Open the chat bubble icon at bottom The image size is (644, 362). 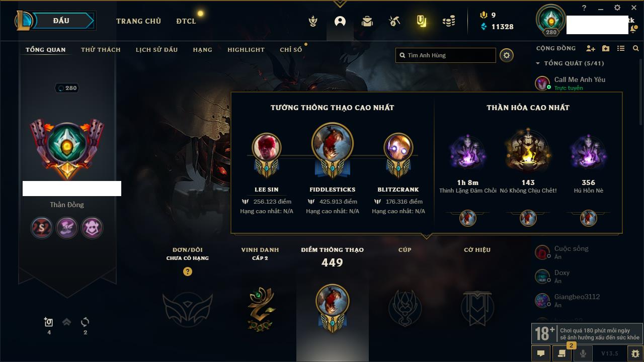tap(541, 353)
